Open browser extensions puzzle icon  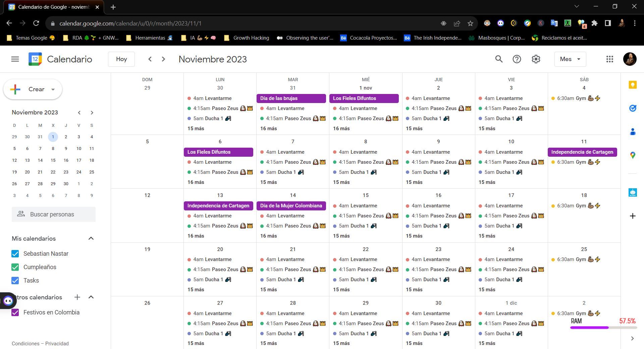tap(594, 23)
